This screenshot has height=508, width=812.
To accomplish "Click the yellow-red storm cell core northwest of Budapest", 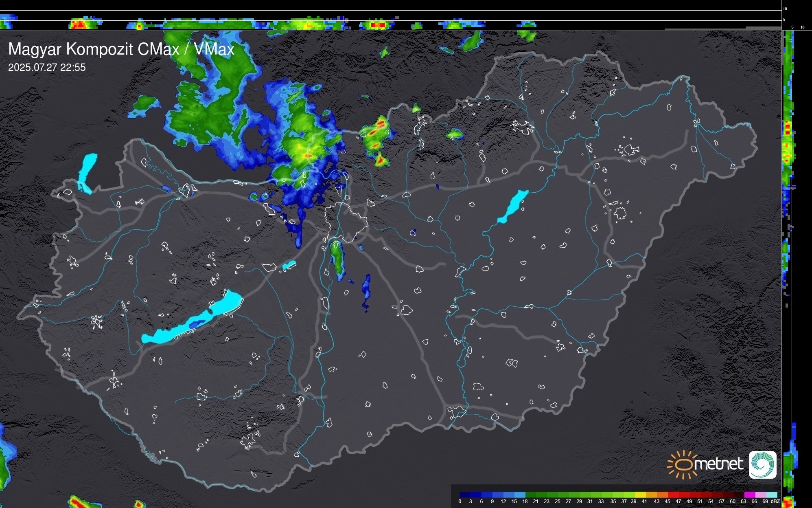I will point(308,155).
